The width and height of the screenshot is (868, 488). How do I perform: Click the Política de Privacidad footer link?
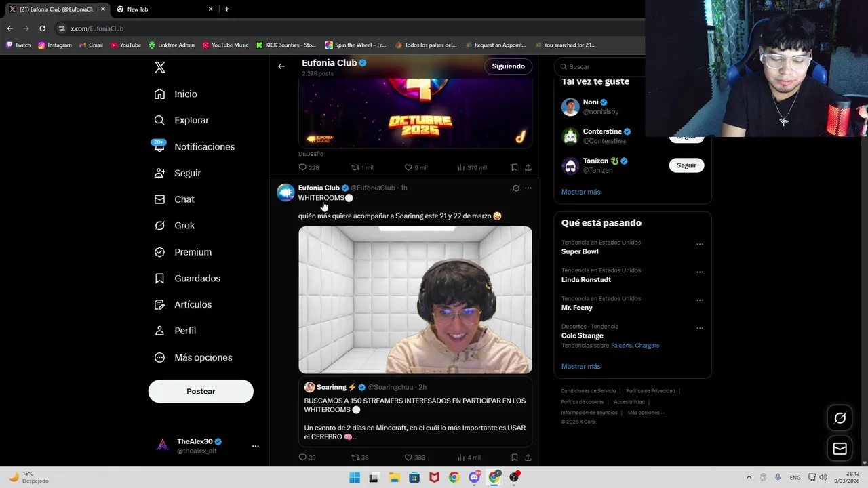click(650, 391)
